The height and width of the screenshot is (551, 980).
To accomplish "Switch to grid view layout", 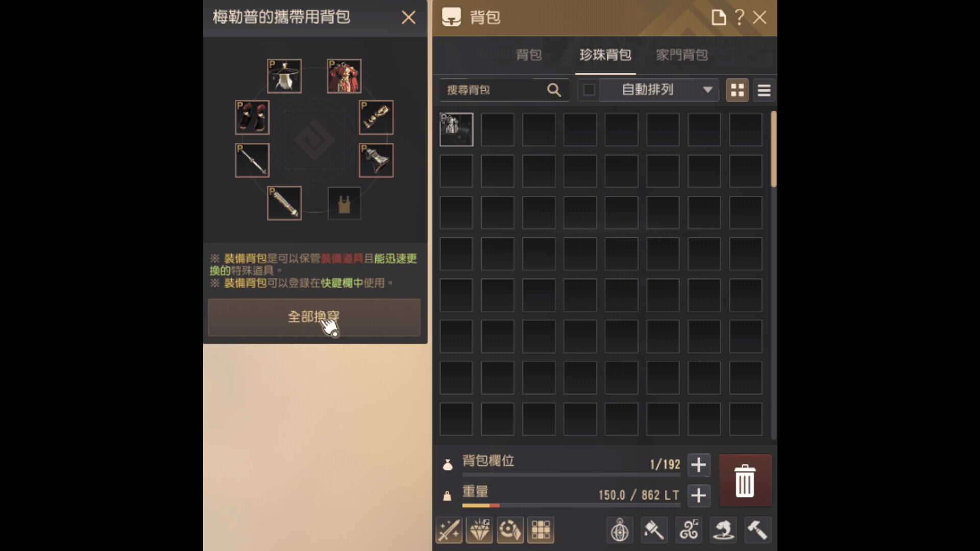I will point(737,90).
